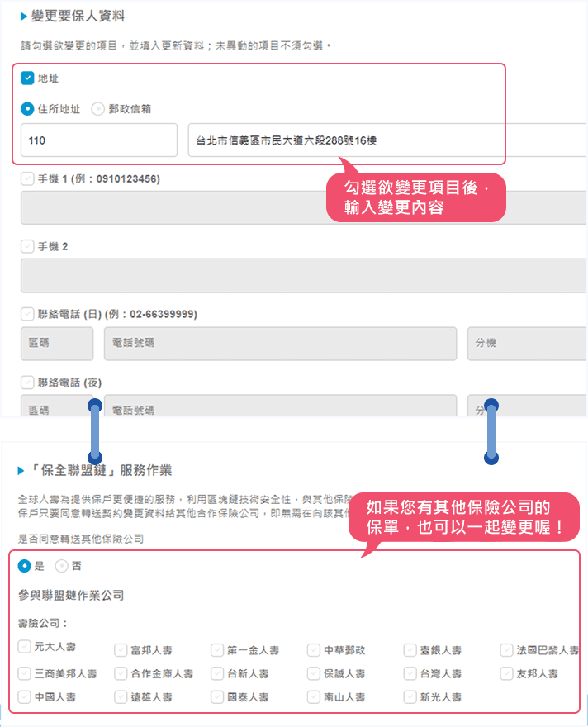Check the 遠雄人壽 checkbox
This screenshot has height=727, width=588.
tap(121, 696)
